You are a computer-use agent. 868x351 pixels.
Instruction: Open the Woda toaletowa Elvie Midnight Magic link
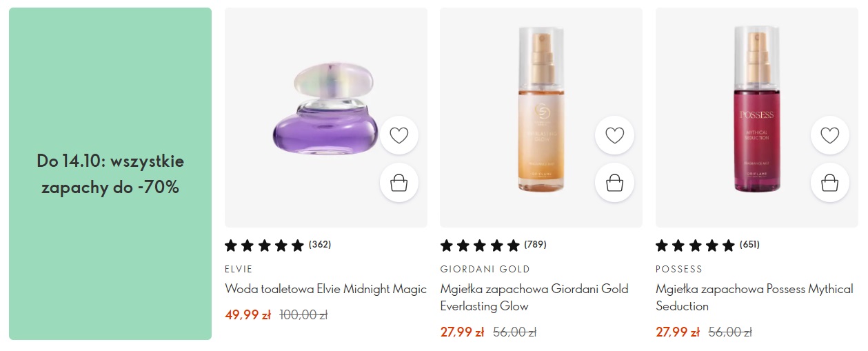point(325,289)
